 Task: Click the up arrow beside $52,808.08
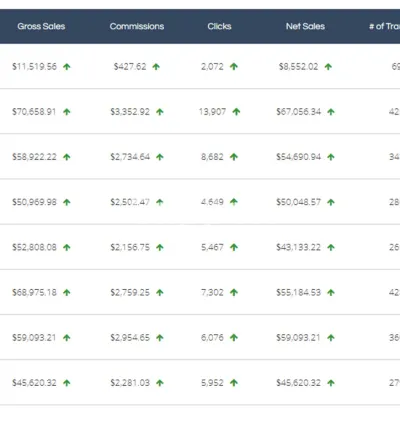point(67,247)
